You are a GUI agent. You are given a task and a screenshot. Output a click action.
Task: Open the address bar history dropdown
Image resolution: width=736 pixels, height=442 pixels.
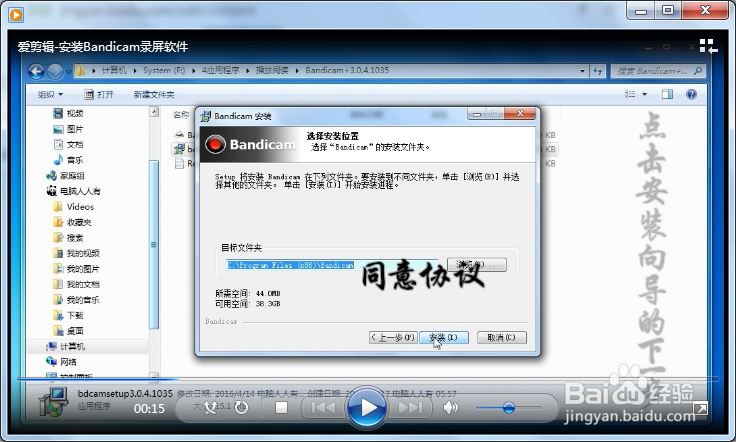[x=582, y=71]
